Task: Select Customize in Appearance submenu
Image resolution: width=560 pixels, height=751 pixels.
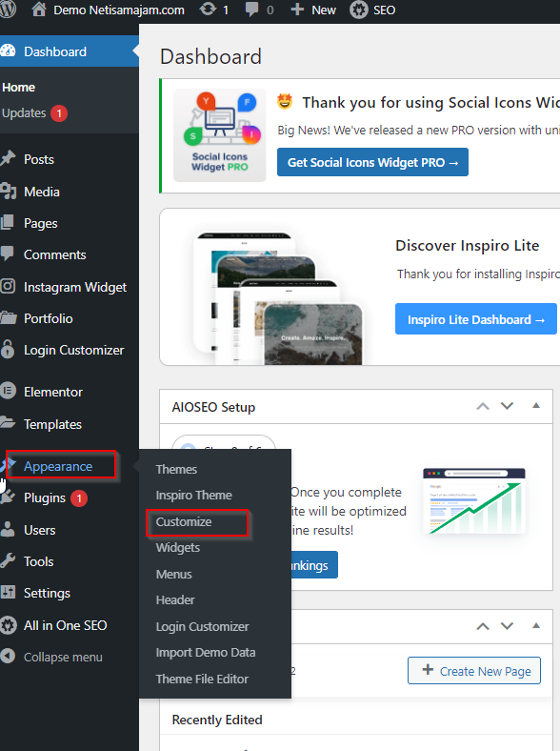Action: (183, 521)
